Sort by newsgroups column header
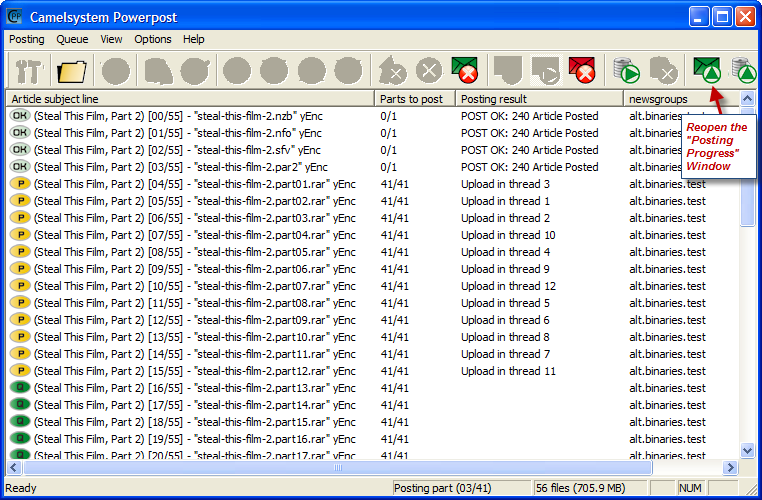 click(x=681, y=99)
